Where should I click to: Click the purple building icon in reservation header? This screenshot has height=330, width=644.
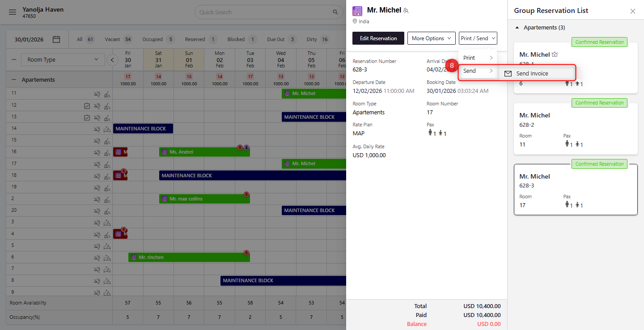357,11
